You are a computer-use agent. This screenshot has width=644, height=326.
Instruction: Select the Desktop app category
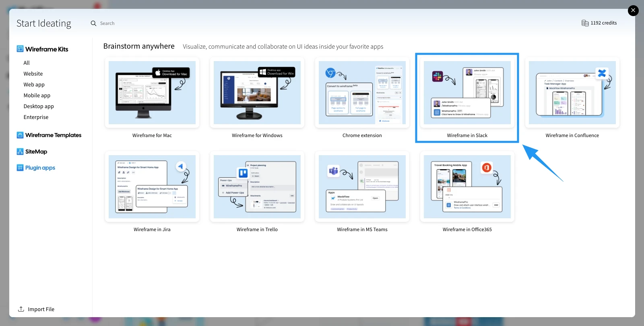coord(39,106)
